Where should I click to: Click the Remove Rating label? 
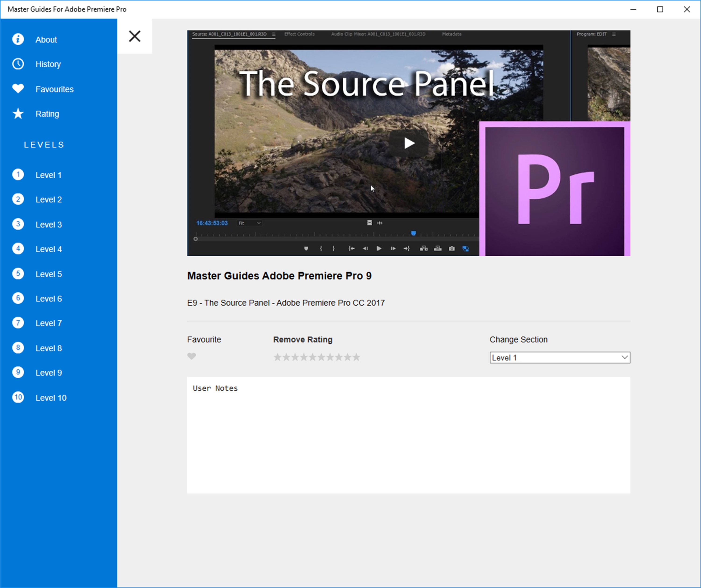(x=302, y=340)
